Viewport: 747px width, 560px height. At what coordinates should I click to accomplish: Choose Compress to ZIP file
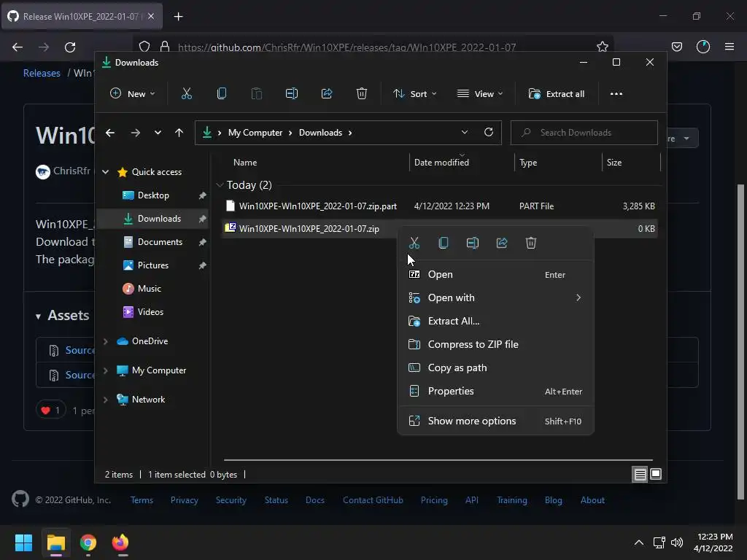(495, 345)
